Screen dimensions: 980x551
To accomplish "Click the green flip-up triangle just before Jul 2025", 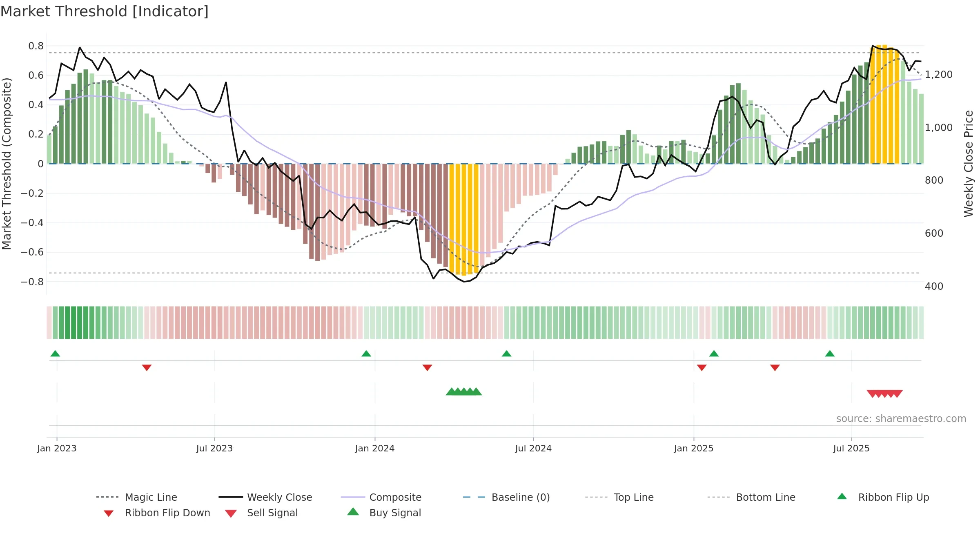I will [830, 353].
